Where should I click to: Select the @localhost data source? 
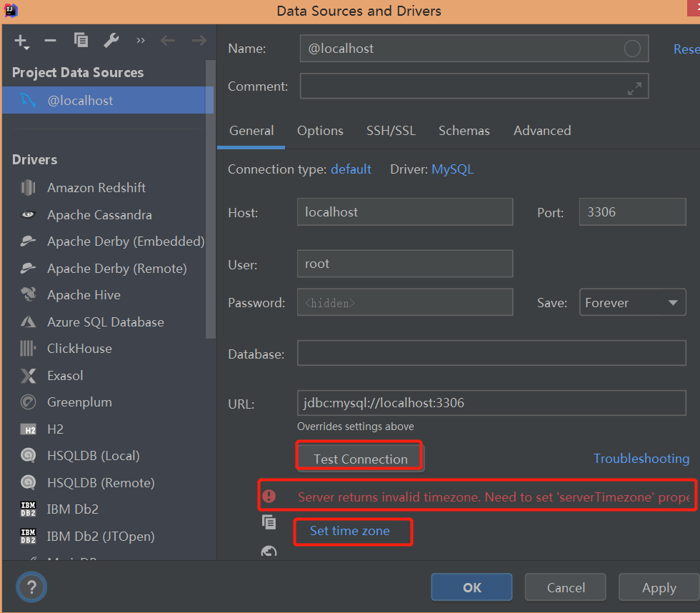108,101
